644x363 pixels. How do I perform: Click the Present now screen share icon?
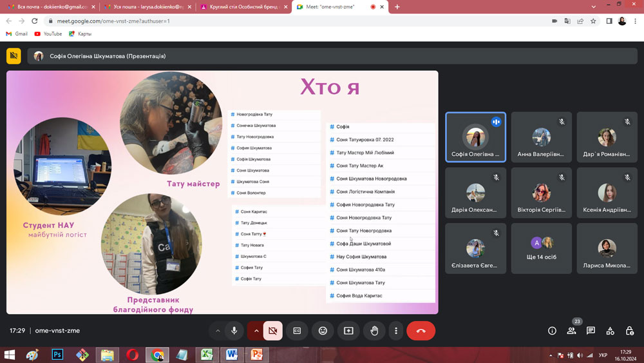(348, 331)
